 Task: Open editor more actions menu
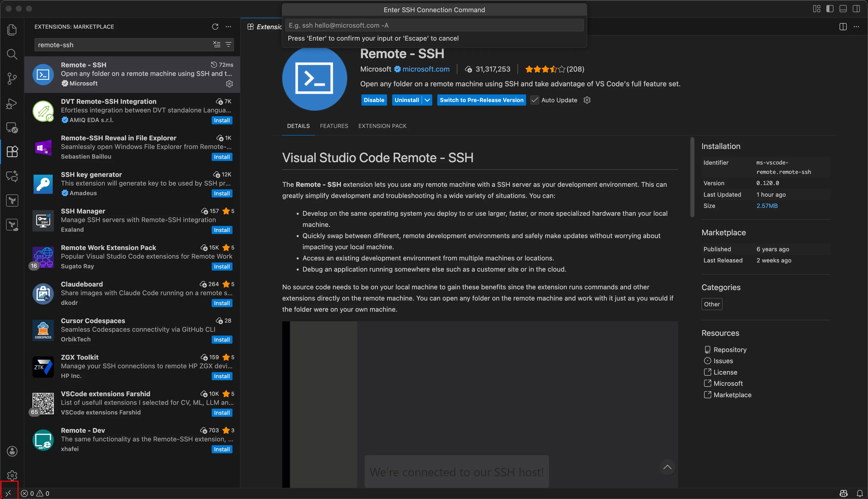coord(856,27)
